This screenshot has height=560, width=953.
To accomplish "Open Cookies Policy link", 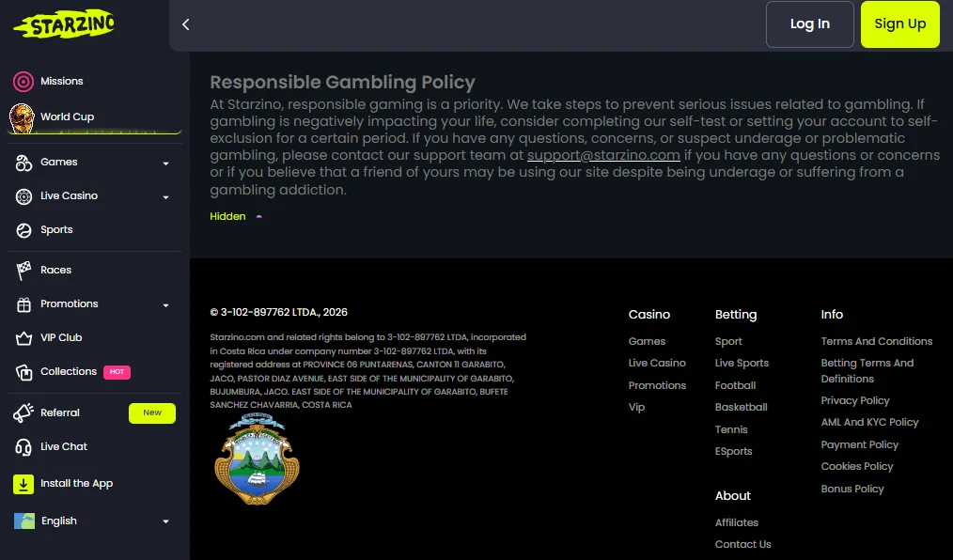I will pyautogui.click(x=857, y=466).
